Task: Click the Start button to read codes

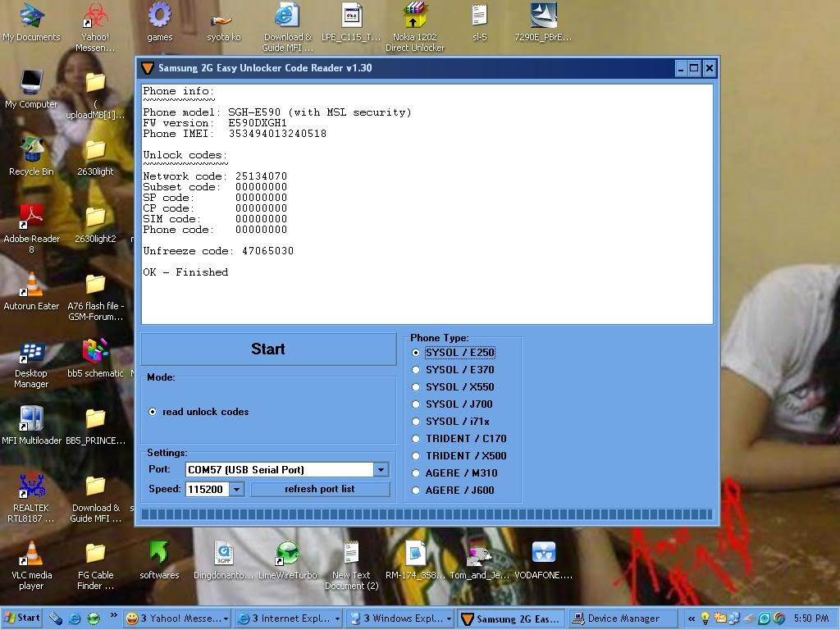Action: click(x=268, y=349)
